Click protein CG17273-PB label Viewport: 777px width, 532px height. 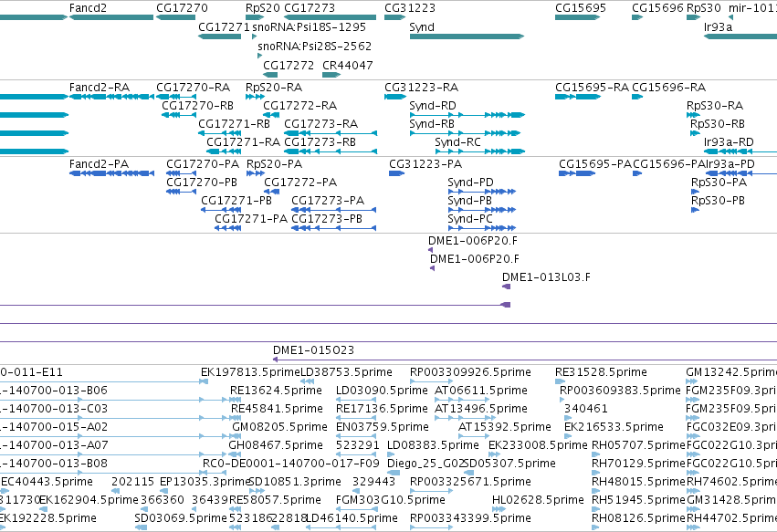click(x=327, y=219)
